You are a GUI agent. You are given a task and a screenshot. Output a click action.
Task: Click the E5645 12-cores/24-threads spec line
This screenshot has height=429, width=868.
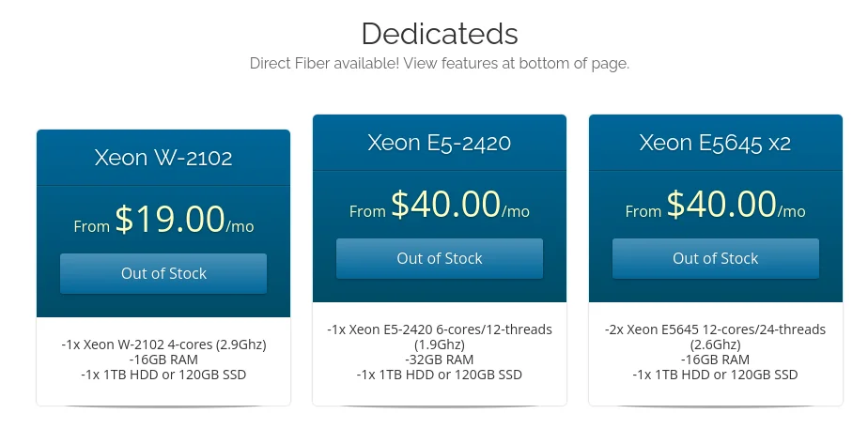(715, 329)
